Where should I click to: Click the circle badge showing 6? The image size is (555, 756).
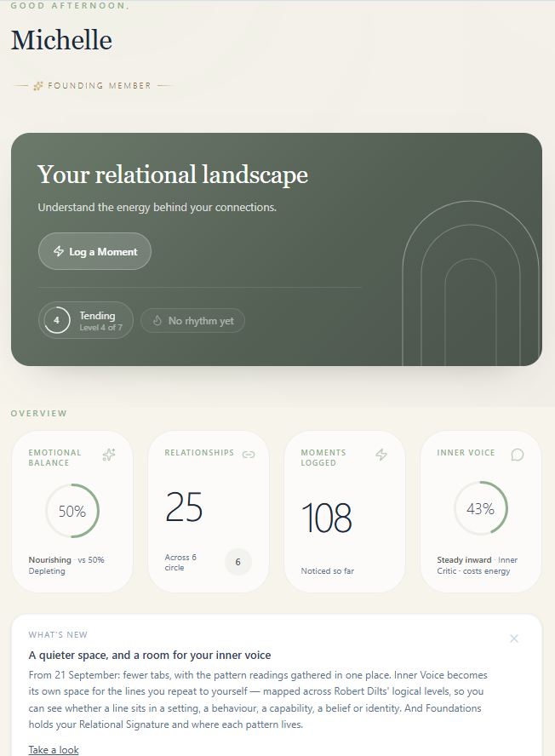click(238, 562)
